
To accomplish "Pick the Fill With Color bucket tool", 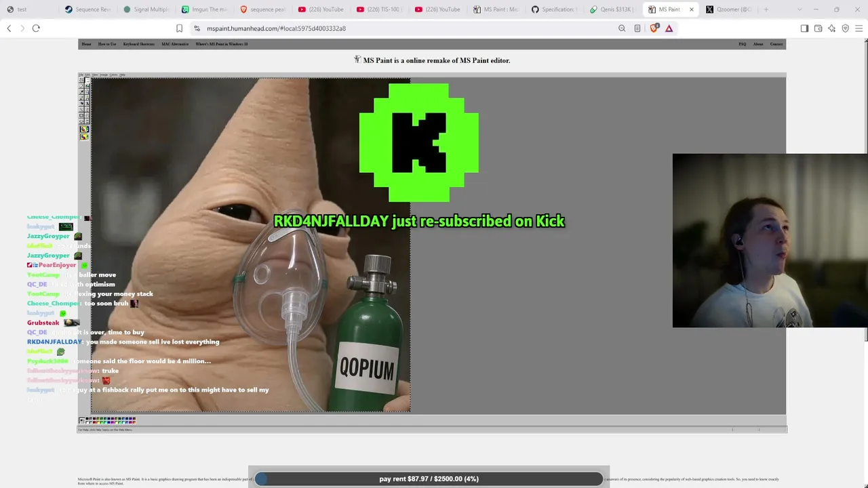I will (86, 86).
